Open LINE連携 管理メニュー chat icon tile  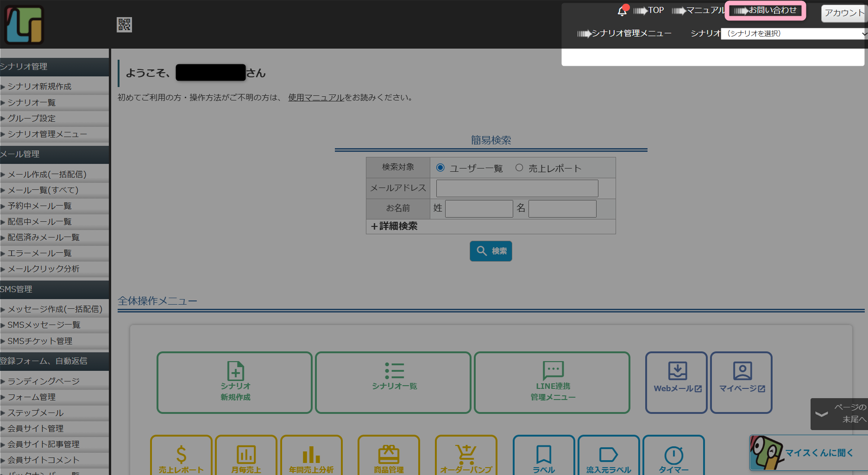click(x=552, y=382)
